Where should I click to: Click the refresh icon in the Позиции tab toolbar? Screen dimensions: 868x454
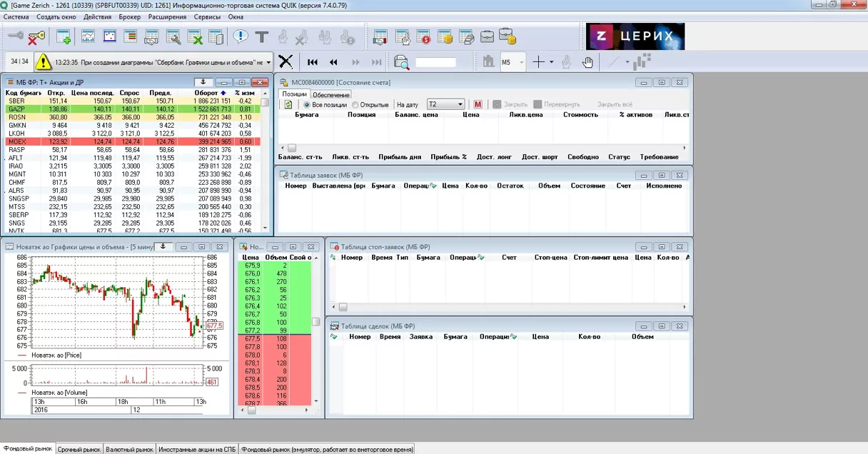pos(288,104)
